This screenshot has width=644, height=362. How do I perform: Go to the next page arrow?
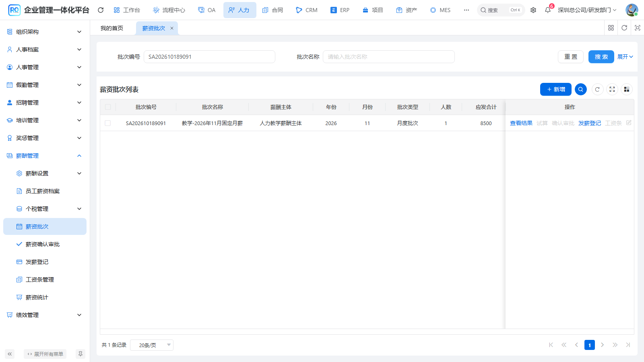pos(603,345)
